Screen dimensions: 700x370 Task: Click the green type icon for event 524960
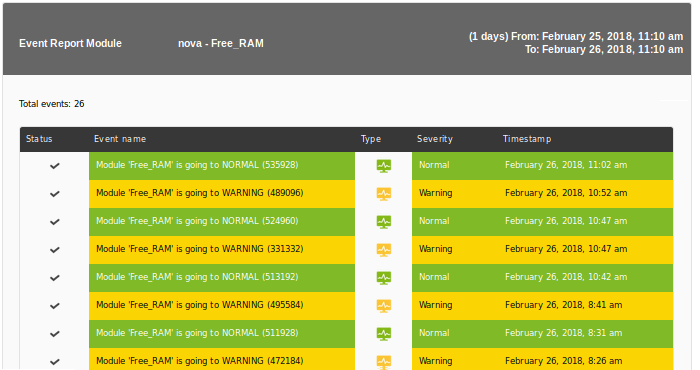click(x=383, y=222)
